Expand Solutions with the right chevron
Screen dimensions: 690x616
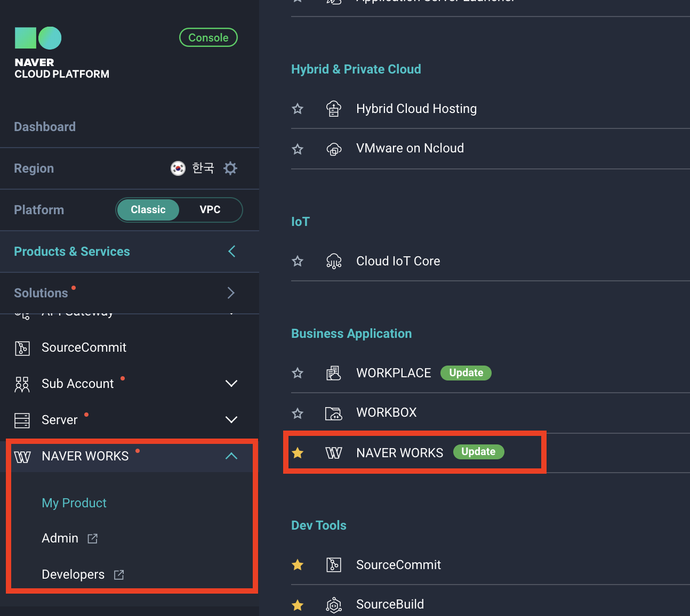231,293
